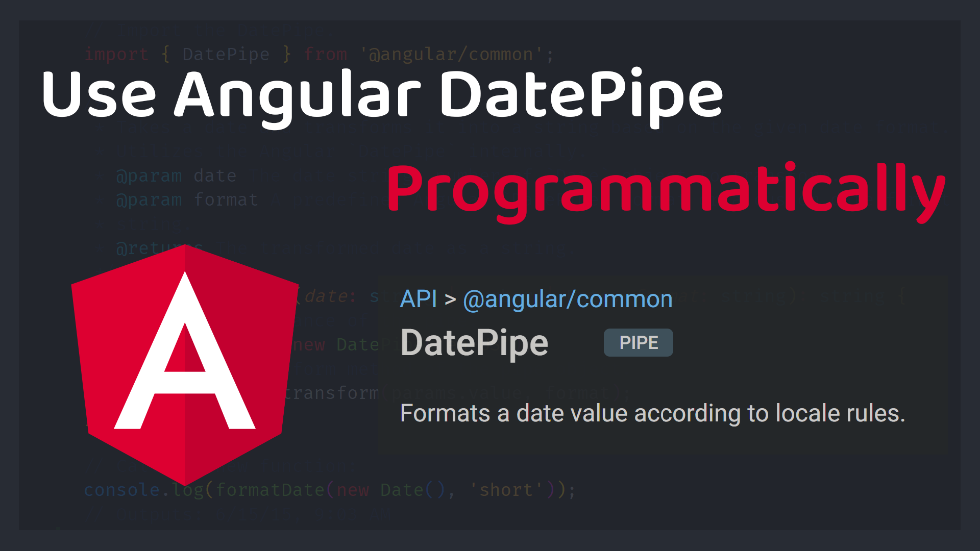
Task: Select 'from' keyword in the import statement
Action: point(326,54)
